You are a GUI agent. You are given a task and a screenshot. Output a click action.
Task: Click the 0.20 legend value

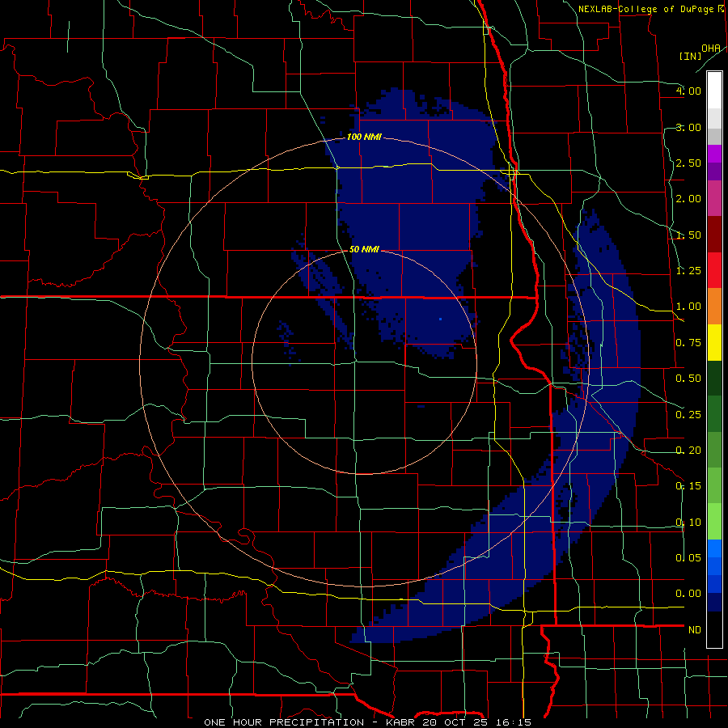(x=688, y=450)
